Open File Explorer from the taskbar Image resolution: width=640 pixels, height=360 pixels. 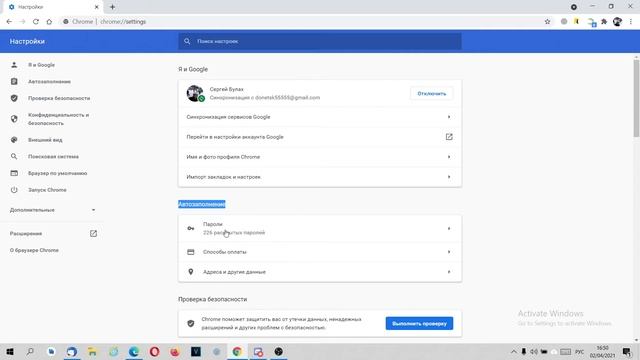click(x=92, y=351)
